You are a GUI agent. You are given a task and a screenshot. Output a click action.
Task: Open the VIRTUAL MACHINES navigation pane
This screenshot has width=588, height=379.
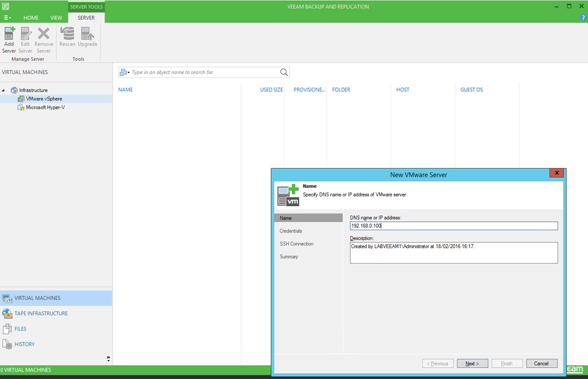[56, 298]
